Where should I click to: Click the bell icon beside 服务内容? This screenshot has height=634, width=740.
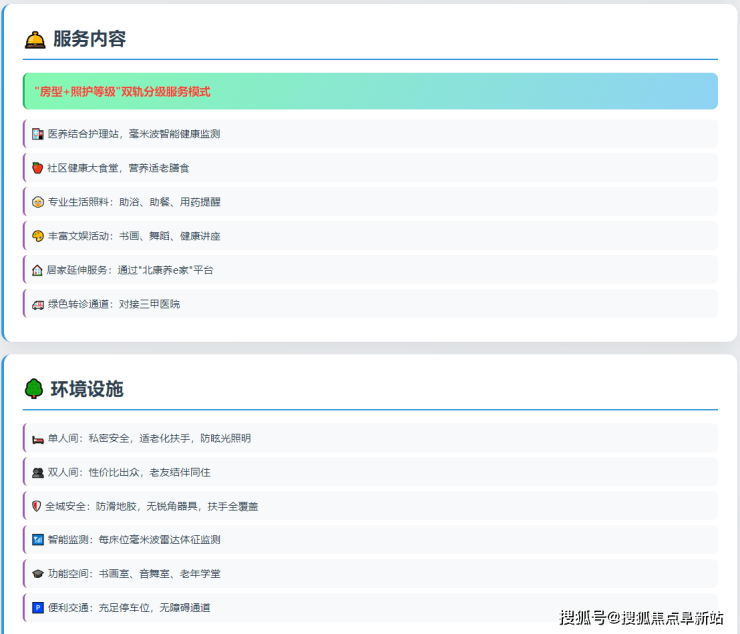35,40
